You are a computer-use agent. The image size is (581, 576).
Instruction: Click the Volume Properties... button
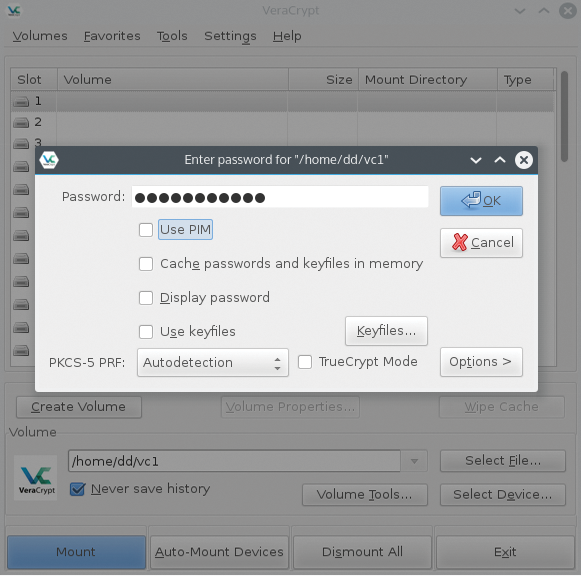click(290, 407)
